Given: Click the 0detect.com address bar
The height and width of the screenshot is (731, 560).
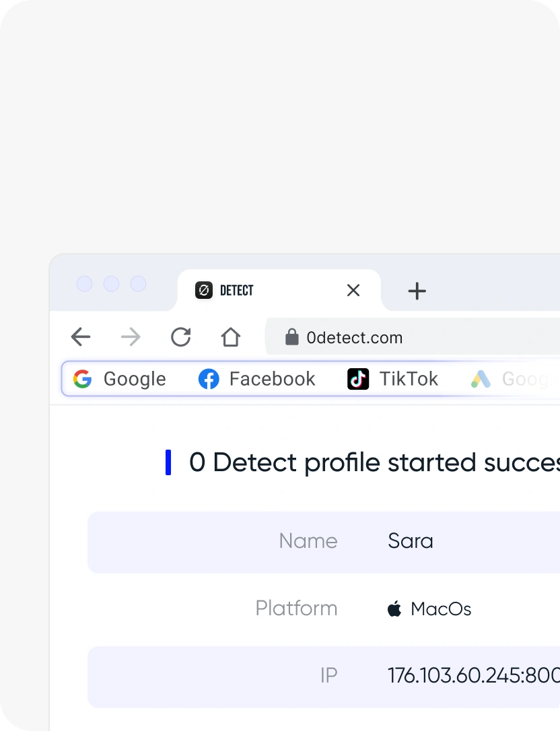Looking at the screenshot, I should 417,337.
